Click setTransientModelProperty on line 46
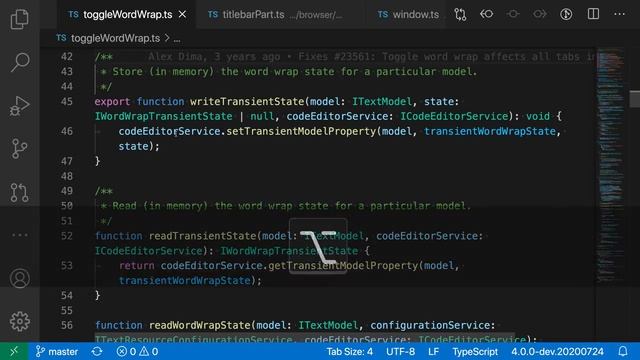Screen dimensions: 640x360 (x=301, y=131)
